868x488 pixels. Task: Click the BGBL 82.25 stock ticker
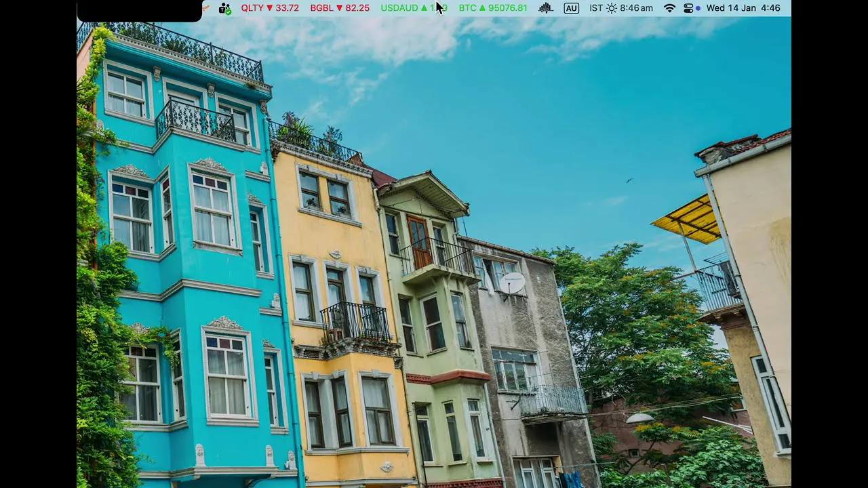(340, 8)
